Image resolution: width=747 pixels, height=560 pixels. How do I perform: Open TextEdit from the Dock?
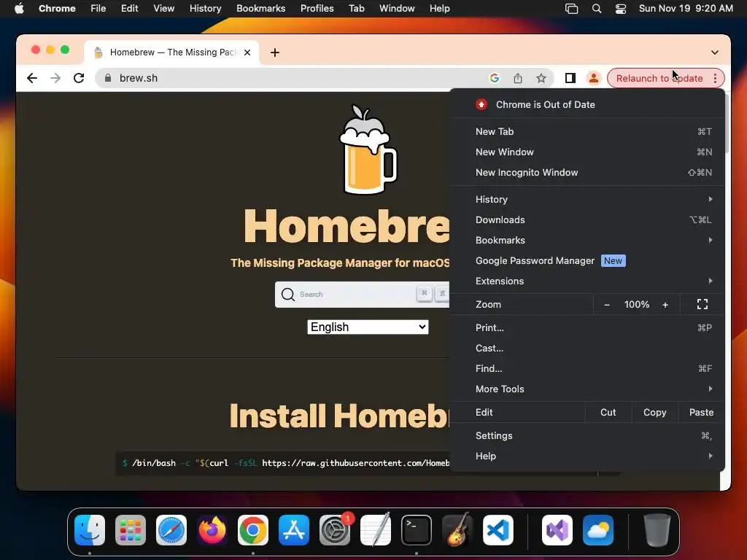click(x=376, y=530)
